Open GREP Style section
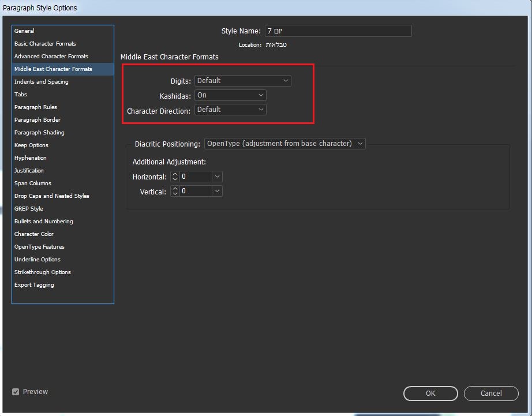The image size is (532, 416). pos(63,209)
